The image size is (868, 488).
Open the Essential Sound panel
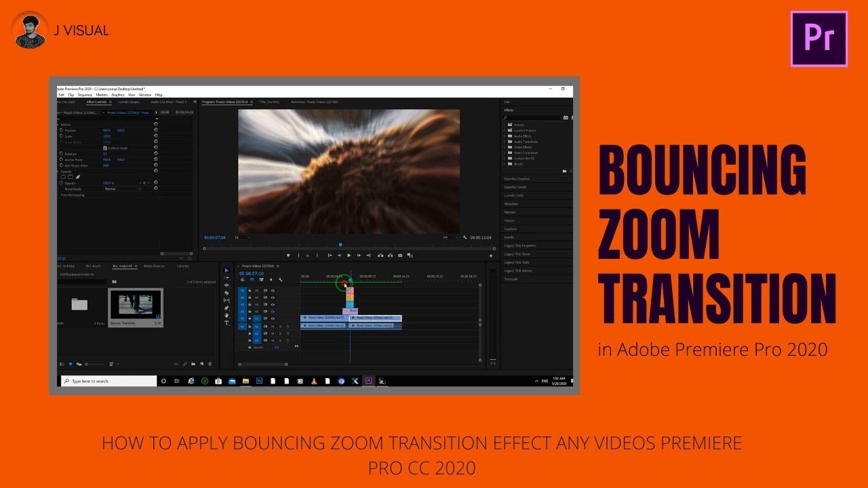(515, 187)
